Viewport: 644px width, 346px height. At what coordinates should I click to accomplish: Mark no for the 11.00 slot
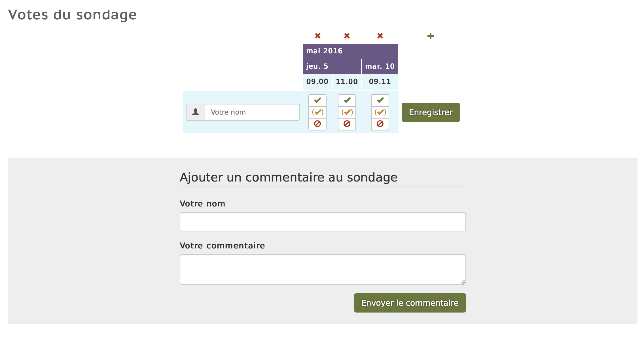[347, 124]
